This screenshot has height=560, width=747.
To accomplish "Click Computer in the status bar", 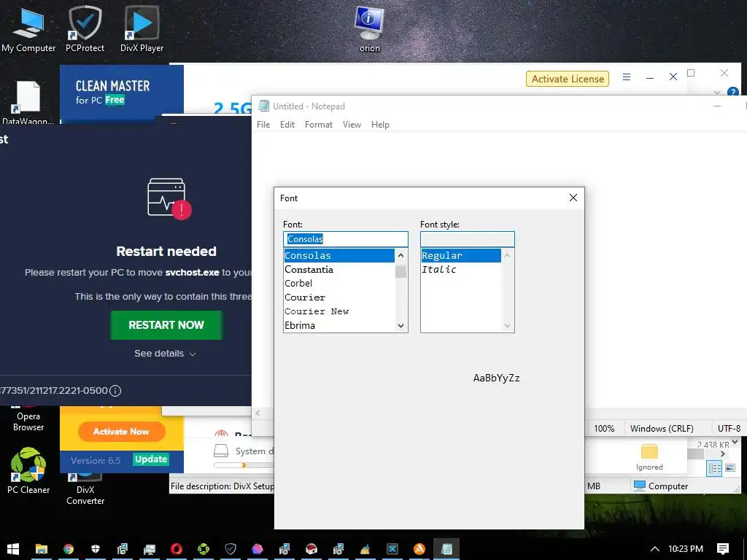I will (x=661, y=486).
